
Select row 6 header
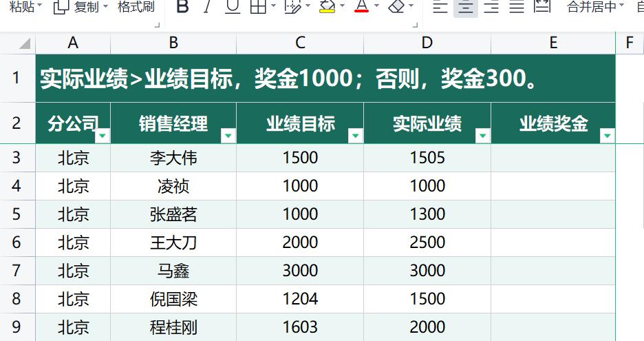(x=17, y=242)
